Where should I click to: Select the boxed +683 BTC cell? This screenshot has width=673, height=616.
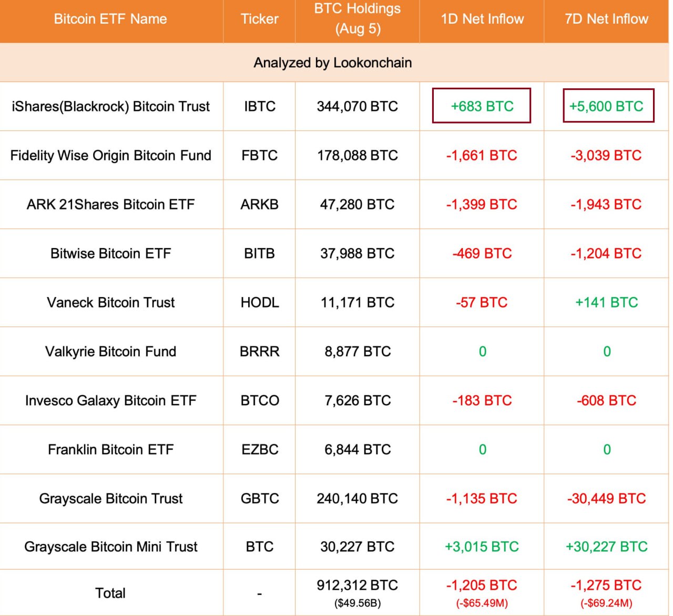(482, 106)
